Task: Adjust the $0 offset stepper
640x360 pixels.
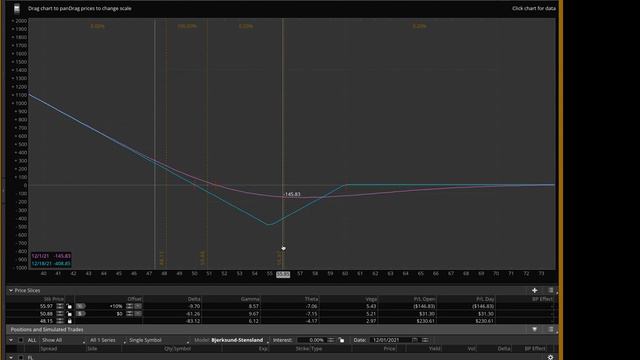Action: pos(129,313)
